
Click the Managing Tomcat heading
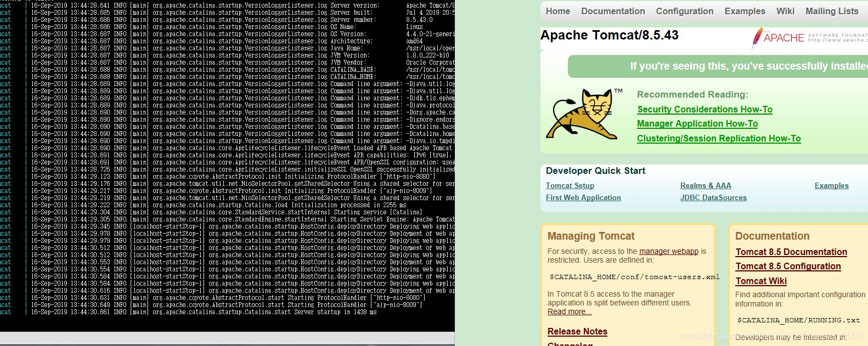point(591,236)
